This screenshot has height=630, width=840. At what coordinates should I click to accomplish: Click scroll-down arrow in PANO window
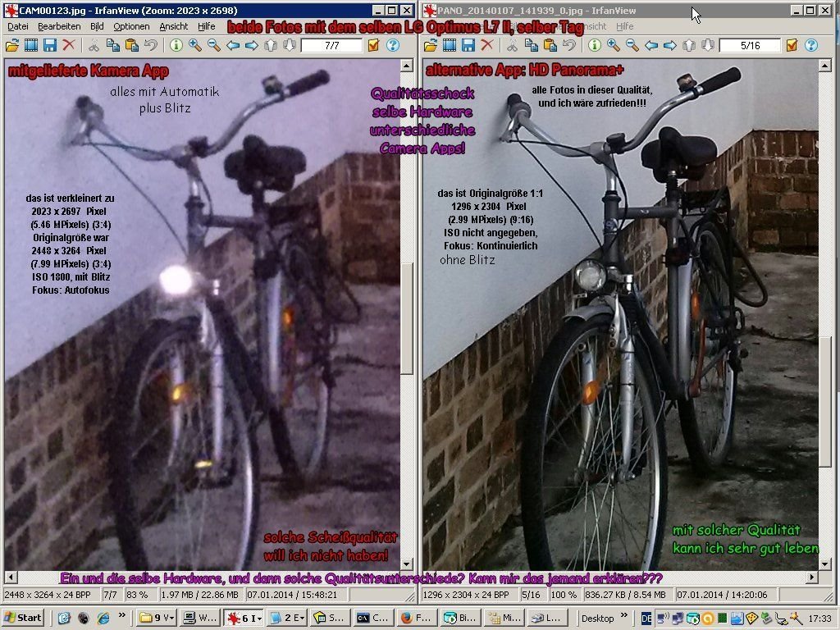pyautogui.click(x=825, y=564)
